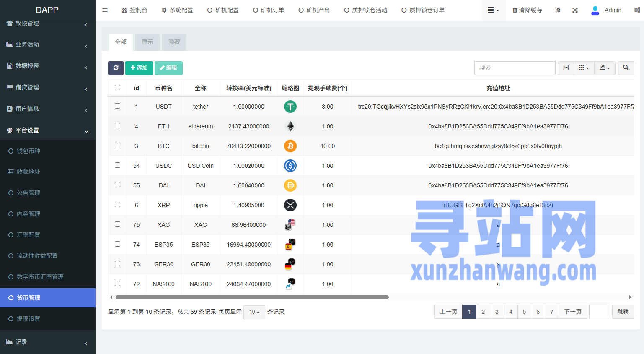Toggle the table view icon button
The width and height of the screenshot is (644, 354).
click(566, 68)
